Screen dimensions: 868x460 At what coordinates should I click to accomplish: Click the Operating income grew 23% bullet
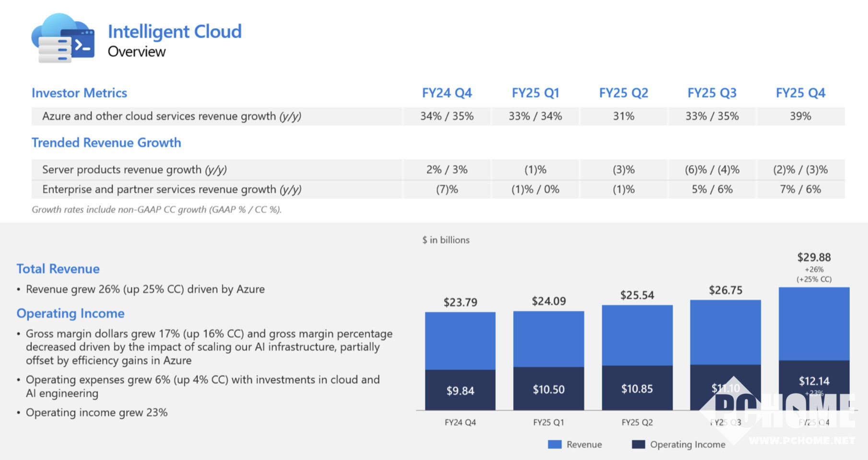(x=97, y=413)
